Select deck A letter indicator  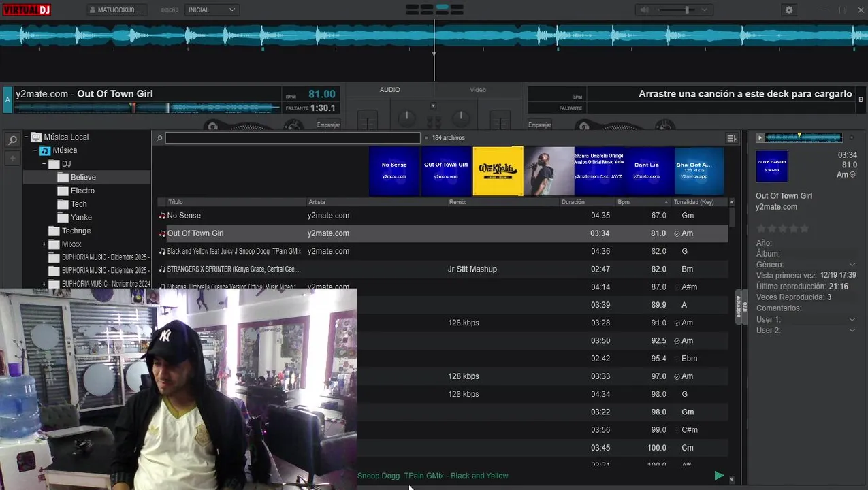(x=8, y=99)
